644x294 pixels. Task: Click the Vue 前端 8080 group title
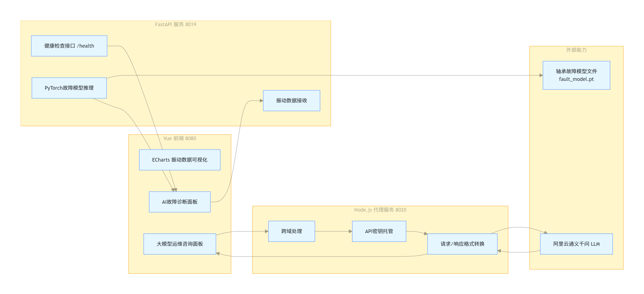180,138
